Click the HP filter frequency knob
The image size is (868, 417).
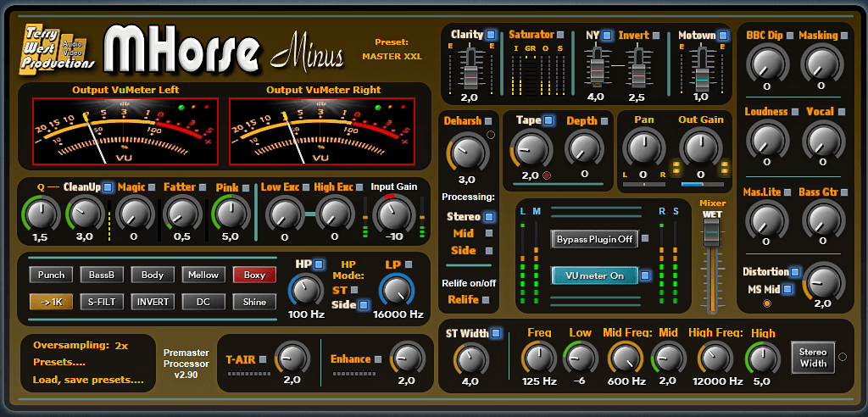pyautogui.click(x=306, y=290)
